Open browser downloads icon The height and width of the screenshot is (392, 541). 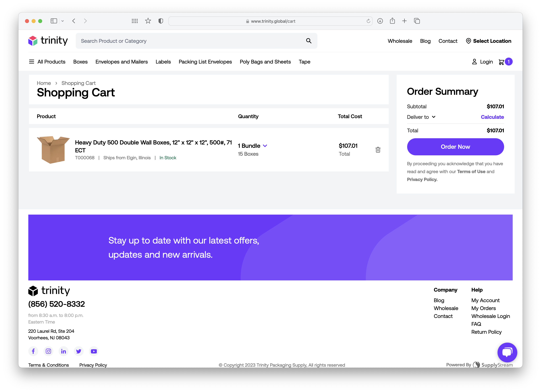pyautogui.click(x=380, y=21)
